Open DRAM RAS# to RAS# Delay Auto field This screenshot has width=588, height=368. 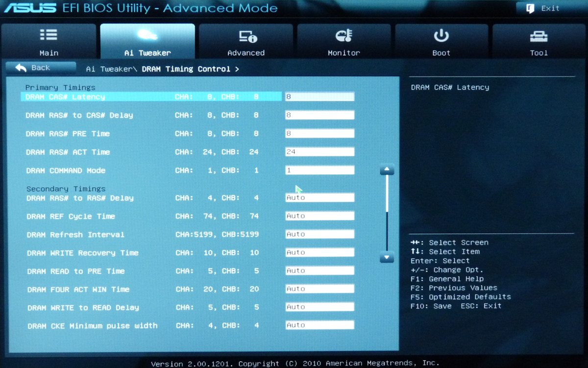(319, 197)
